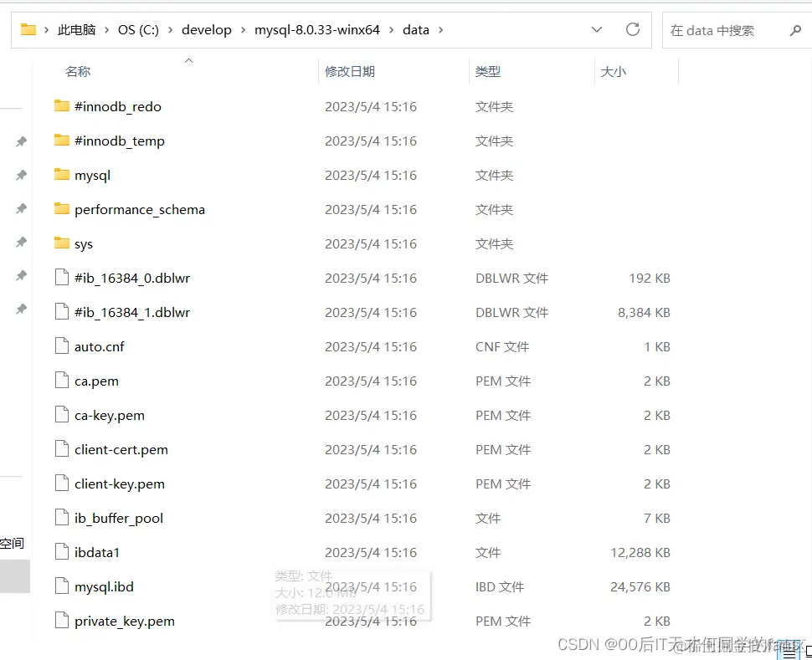Image resolution: width=812 pixels, height=660 pixels.
Task: Click the #ib_16384_0.dblwr file icon
Action: tap(62, 278)
